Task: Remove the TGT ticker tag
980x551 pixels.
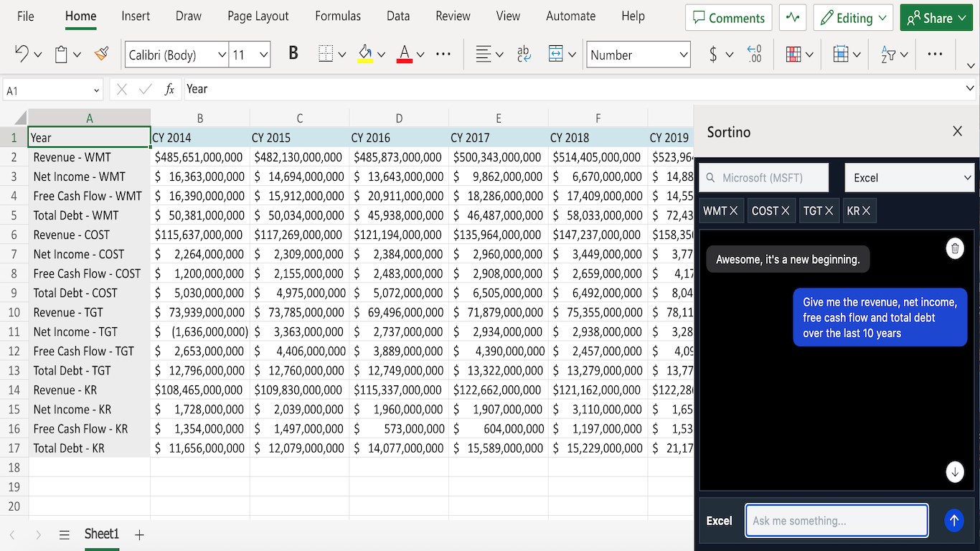Action: click(829, 211)
